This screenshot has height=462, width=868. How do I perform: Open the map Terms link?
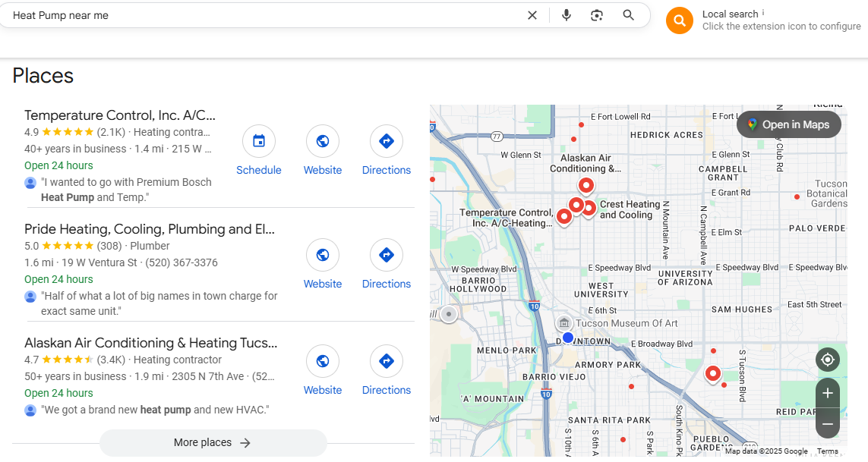(827, 451)
